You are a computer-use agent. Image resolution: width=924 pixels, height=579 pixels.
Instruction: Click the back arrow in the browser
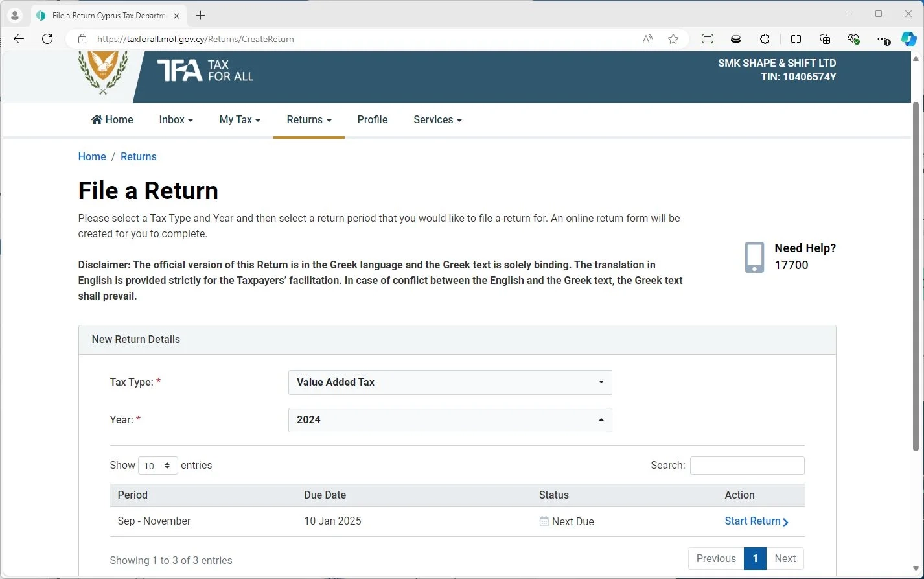pyautogui.click(x=18, y=39)
